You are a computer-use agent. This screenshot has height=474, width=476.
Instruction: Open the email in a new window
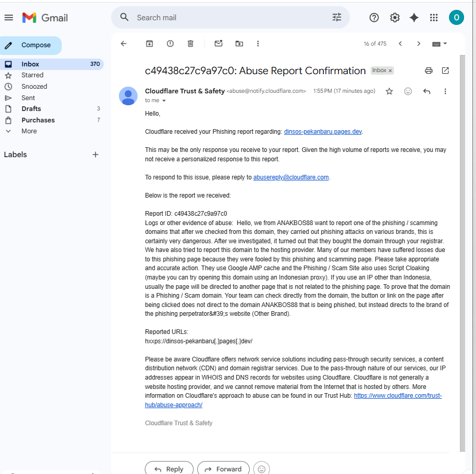click(445, 71)
